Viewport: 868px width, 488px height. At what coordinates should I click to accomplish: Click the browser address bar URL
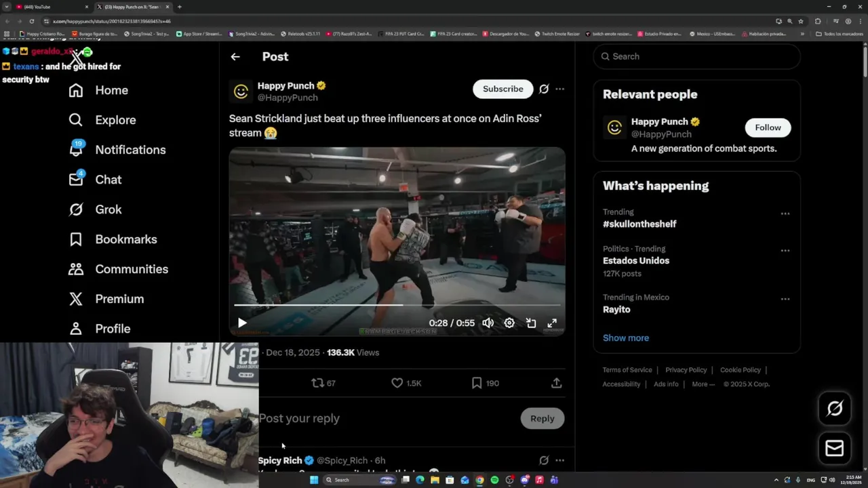[x=112, y=21]
